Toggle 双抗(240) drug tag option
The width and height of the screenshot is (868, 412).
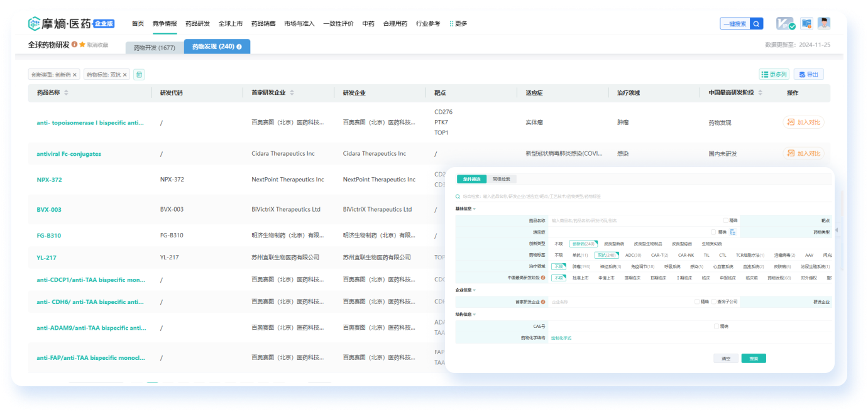(607, 255)
